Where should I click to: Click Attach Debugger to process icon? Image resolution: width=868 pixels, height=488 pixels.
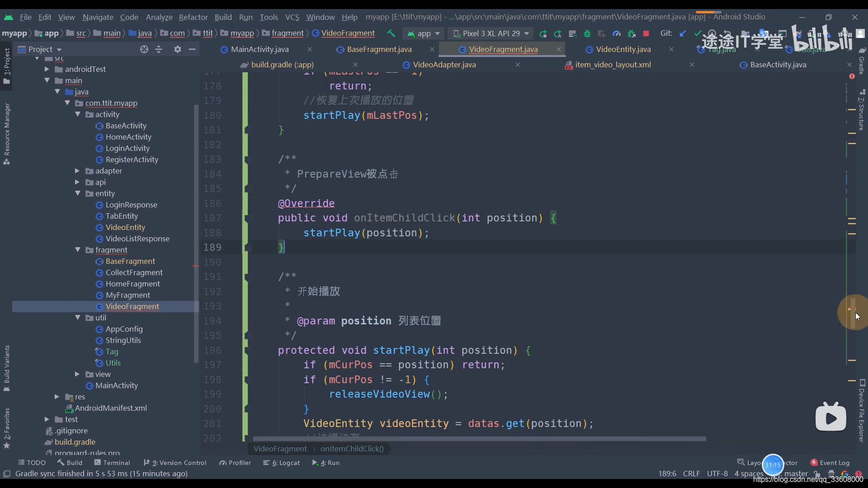pyautogui.click(x=632, y=33)
